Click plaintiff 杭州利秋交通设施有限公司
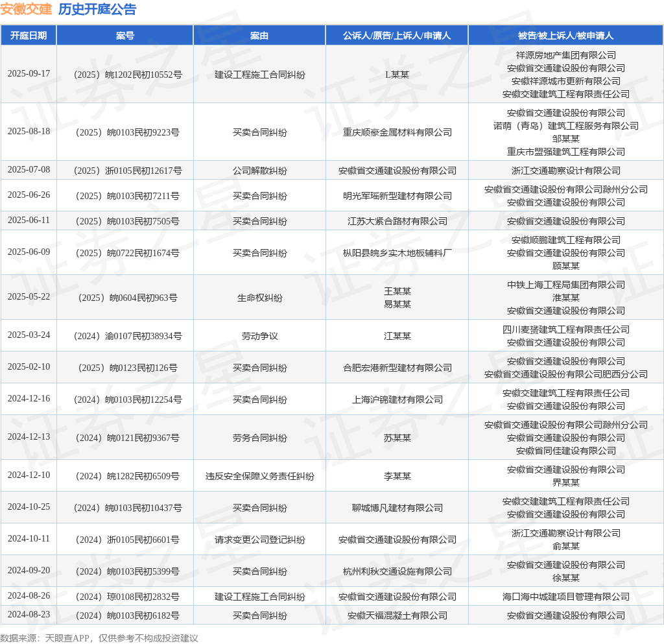The image size is (664, 644). pos(397,571)
